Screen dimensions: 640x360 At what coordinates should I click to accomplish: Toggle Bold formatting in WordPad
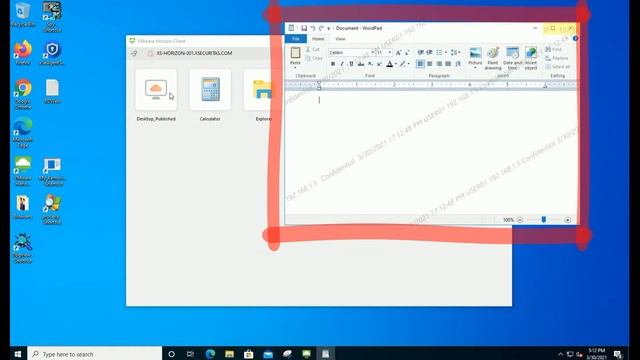click(333, 64)
